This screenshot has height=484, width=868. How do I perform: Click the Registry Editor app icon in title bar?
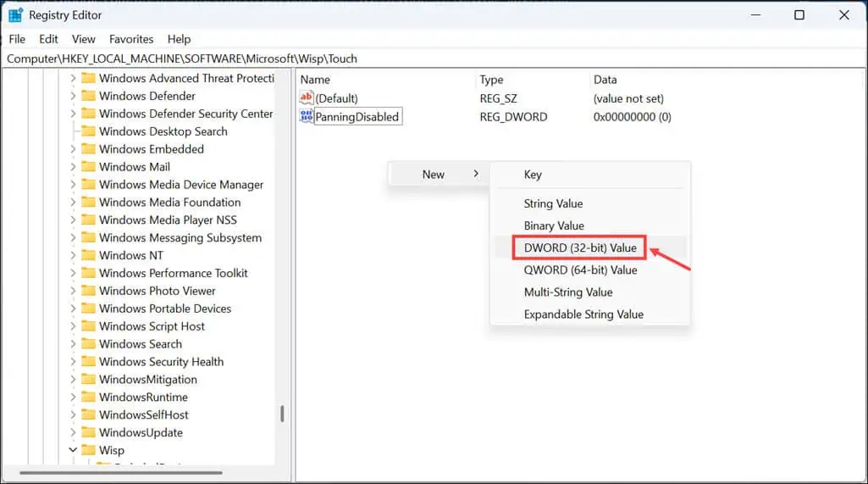pos(15,15)
